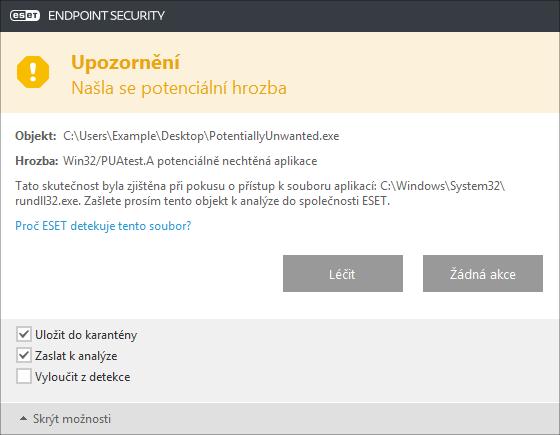Image resolution: width=560 pixels, height=435 pixels.
Task: Click the paragraph mentioning rundll32.exe
Action: point(260,193)
